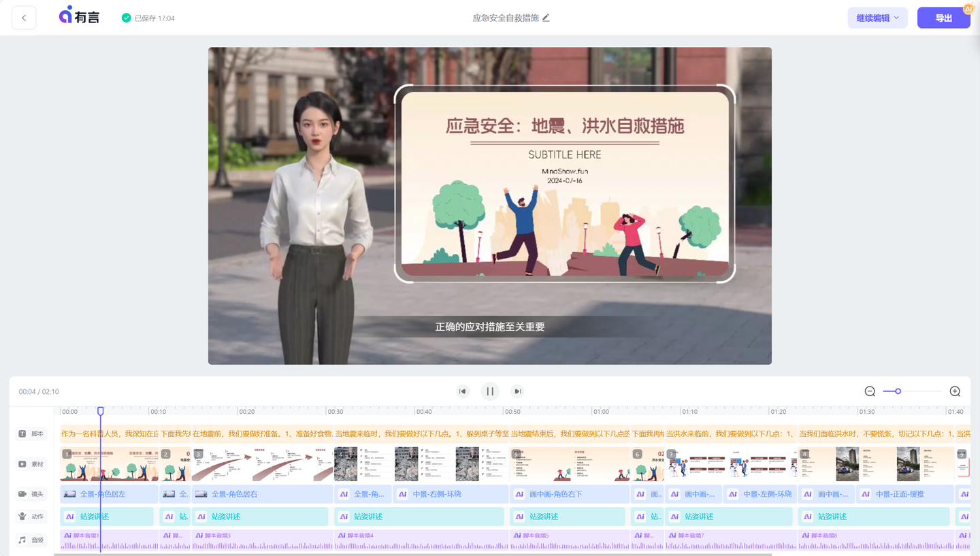Select material clip numbered 7
The width and height of the screenshot is (980, 556).
pos(730,464)
